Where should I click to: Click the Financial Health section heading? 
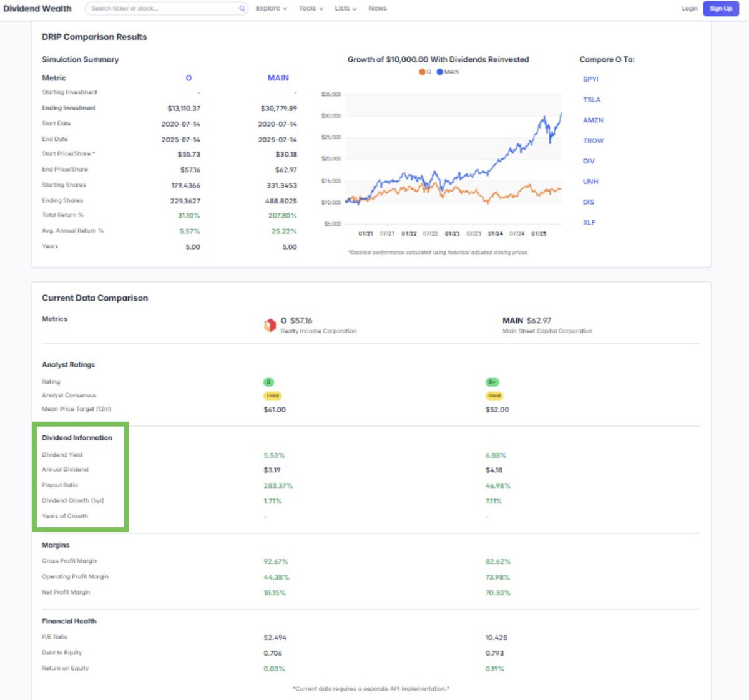pos(69,621)
